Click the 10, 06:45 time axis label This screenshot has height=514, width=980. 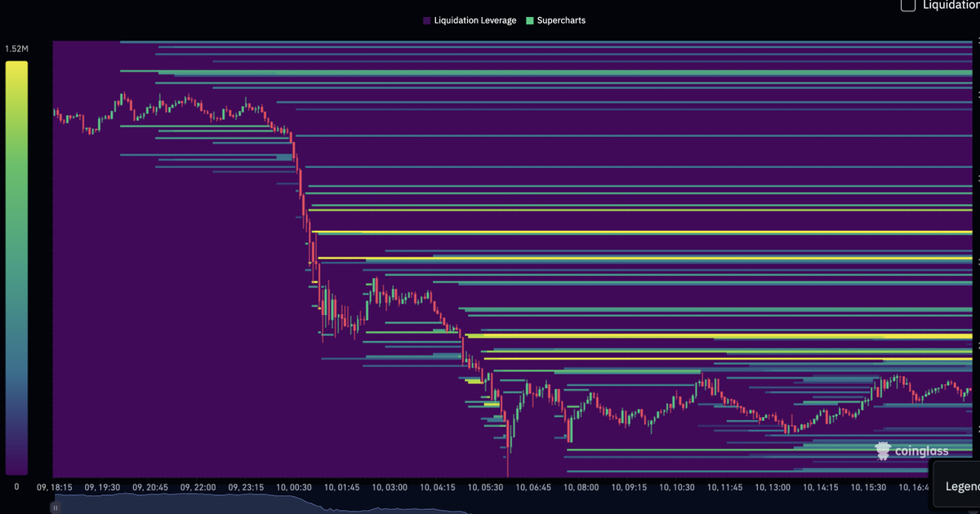(x=533, y=487)
